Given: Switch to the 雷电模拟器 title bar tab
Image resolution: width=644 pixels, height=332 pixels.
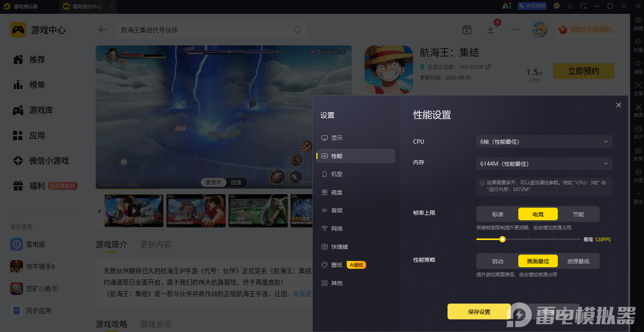Looking at the screenshot, I should tap(26, 6).
